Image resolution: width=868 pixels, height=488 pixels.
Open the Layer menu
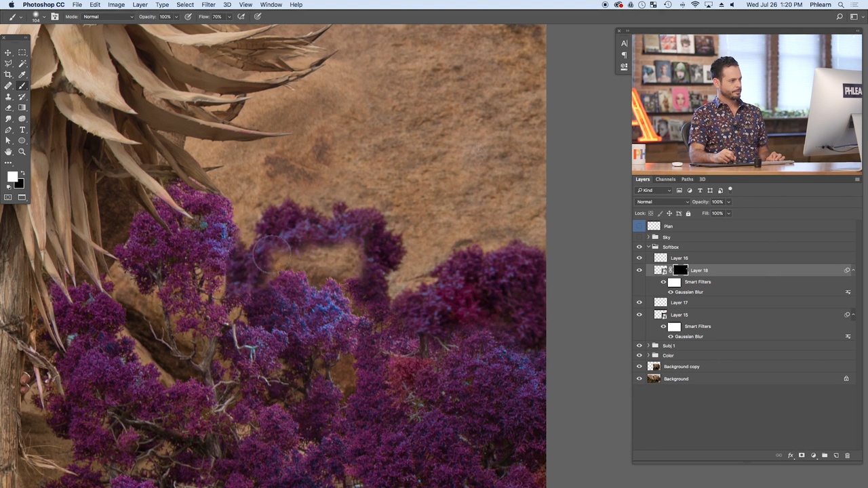pos(140,5)
